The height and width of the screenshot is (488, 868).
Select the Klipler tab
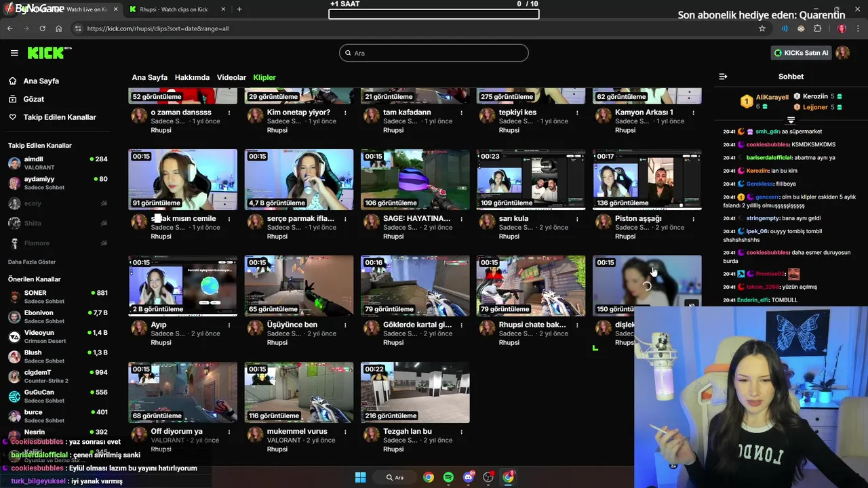click(x=264, y=77)
